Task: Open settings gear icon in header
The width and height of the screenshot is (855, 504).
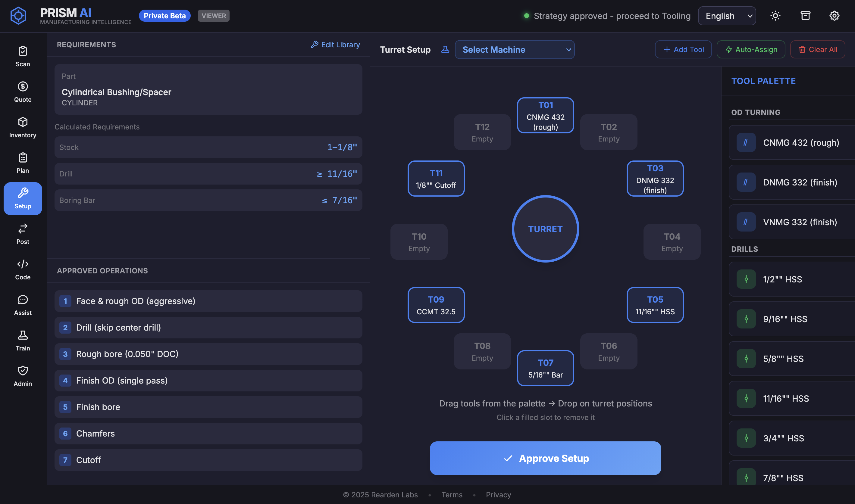Action: (x=834, y=16)
